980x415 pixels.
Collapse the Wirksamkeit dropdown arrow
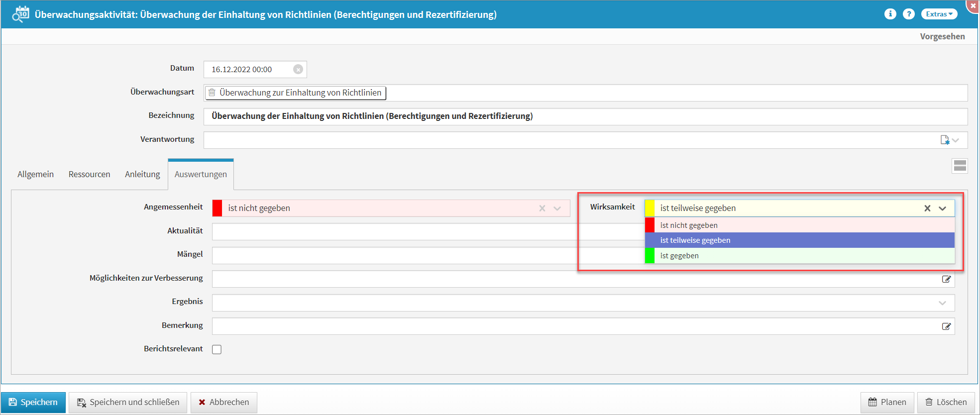pos(942,208)
